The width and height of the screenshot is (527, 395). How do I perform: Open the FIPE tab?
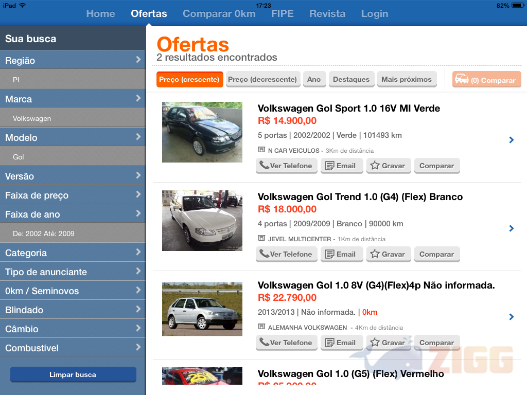(x=282, y=14)
